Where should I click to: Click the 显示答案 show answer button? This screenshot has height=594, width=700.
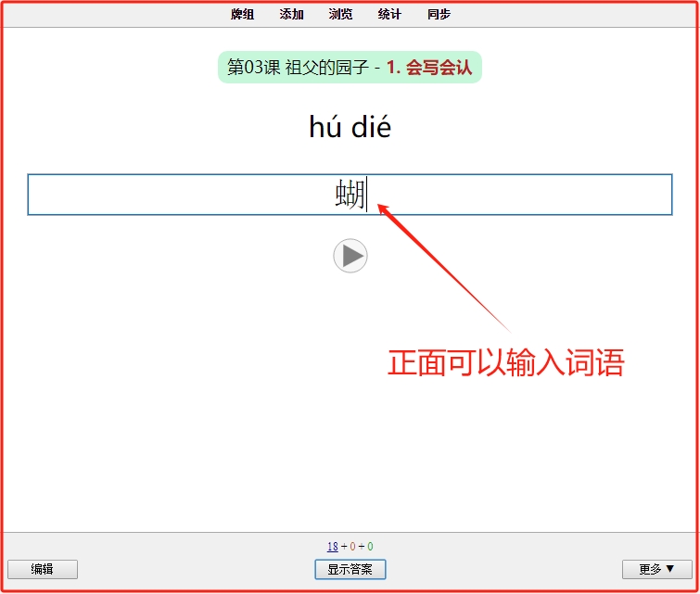pyautogui.click(x=350, y=569)
